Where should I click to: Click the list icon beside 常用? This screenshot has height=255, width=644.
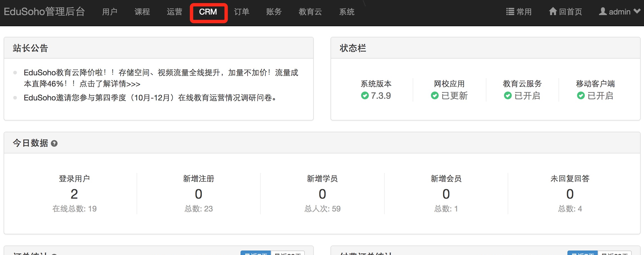pos(510,12)
